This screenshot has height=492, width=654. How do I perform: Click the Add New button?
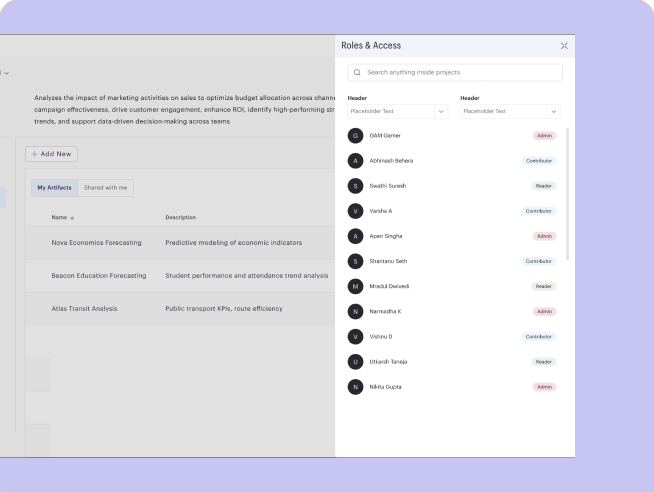point(51,154)
